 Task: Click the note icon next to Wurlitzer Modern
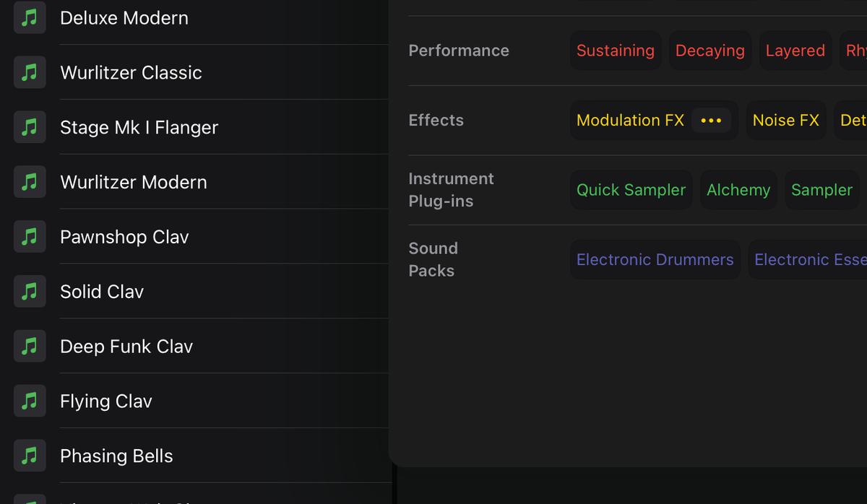[29, 182]
